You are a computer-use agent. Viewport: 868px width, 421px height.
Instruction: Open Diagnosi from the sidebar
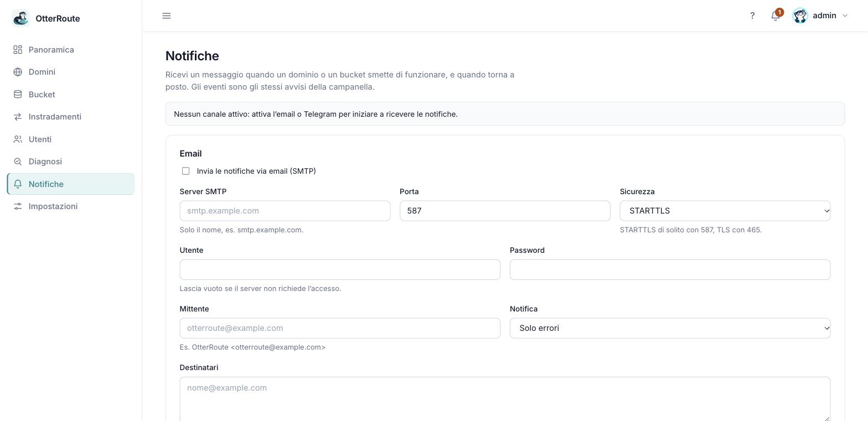click(x=71, y=162)
